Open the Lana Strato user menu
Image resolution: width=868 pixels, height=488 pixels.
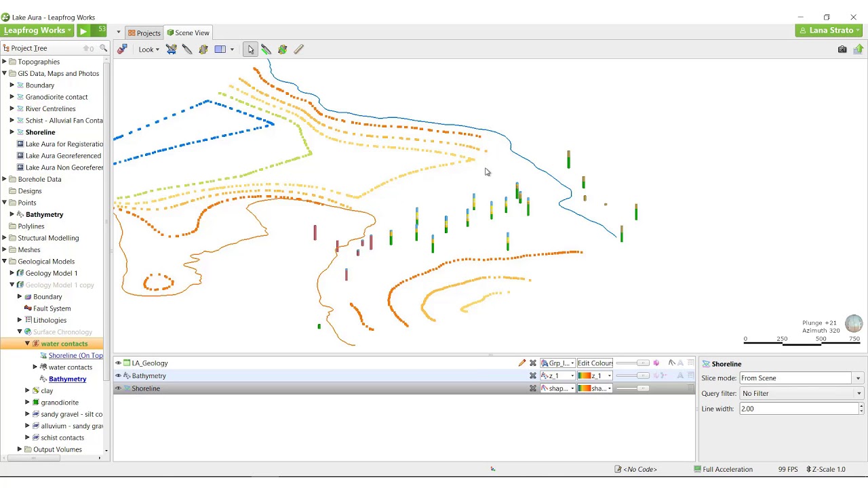point(829,30)
